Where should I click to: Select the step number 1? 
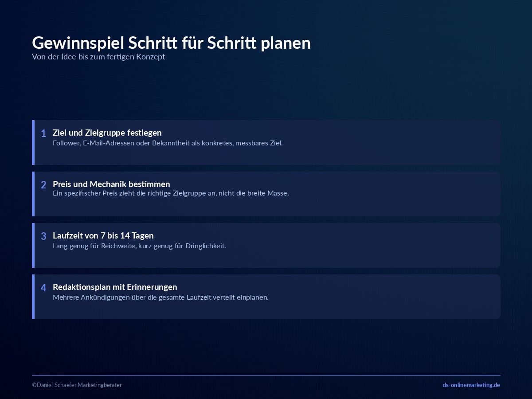pos(43,133)
